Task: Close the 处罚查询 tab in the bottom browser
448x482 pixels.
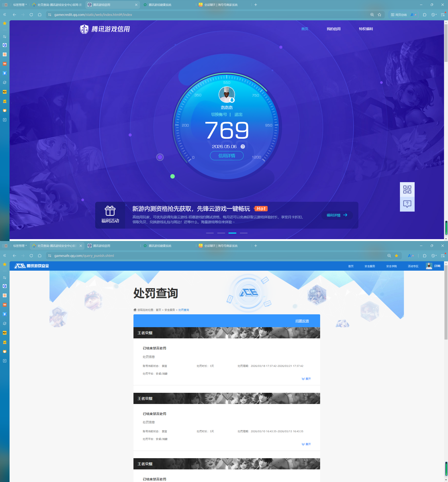Action: 81,246
